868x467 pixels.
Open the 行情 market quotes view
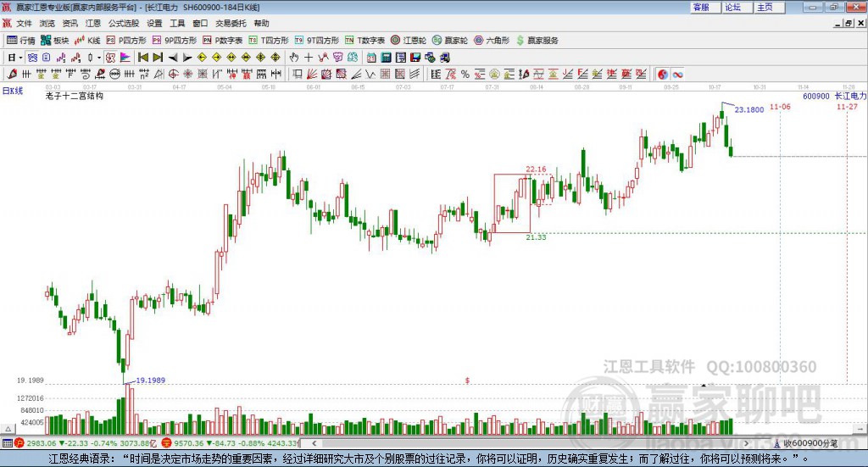click(21, 41)
